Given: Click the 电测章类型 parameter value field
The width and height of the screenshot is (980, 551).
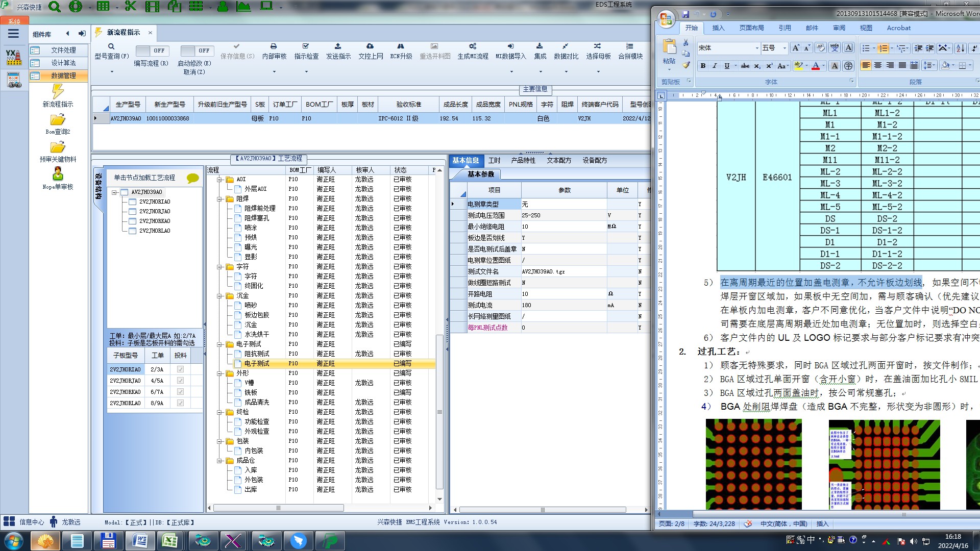Looking at the screenshot, I should [x=563, y=204].
